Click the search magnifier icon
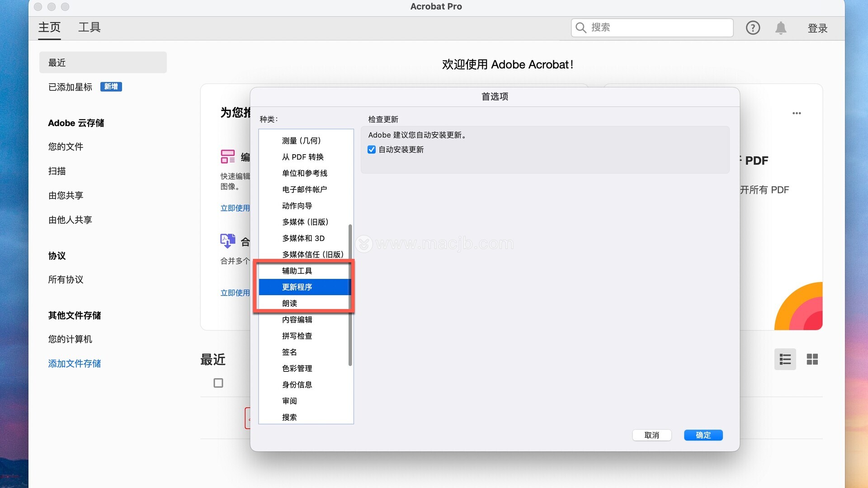Screen dimensions: 868x488 (581, 28)
